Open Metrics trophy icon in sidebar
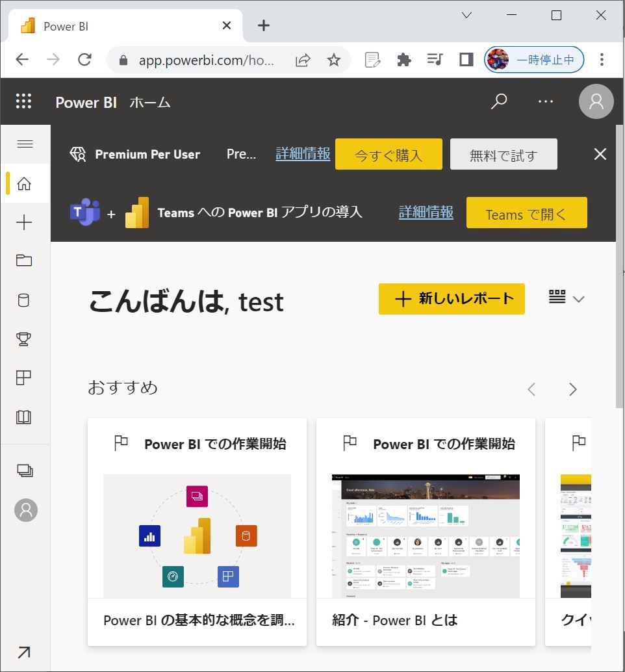Image resolution: width=625 pixels, height=672 pixels. (x=23, y=339)
